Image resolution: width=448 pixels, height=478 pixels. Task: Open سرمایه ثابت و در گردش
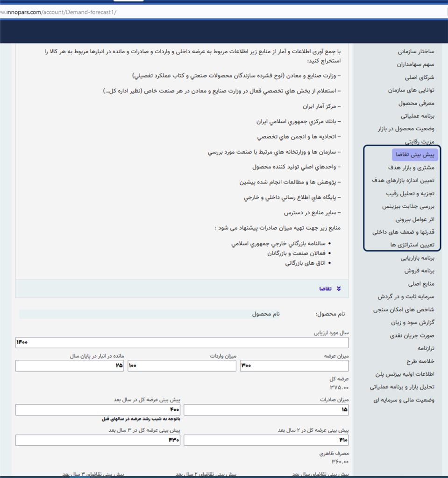(x=405, y=296)
